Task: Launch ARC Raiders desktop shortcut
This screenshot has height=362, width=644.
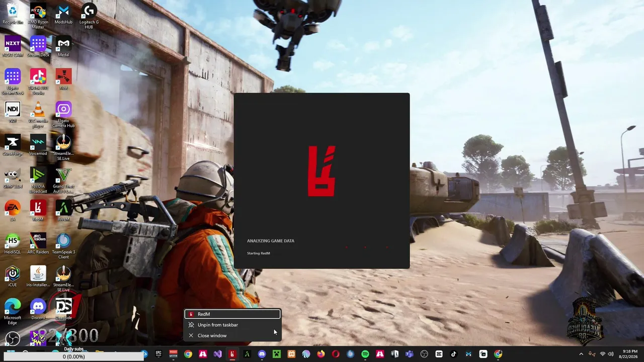Action: [38, 244]
